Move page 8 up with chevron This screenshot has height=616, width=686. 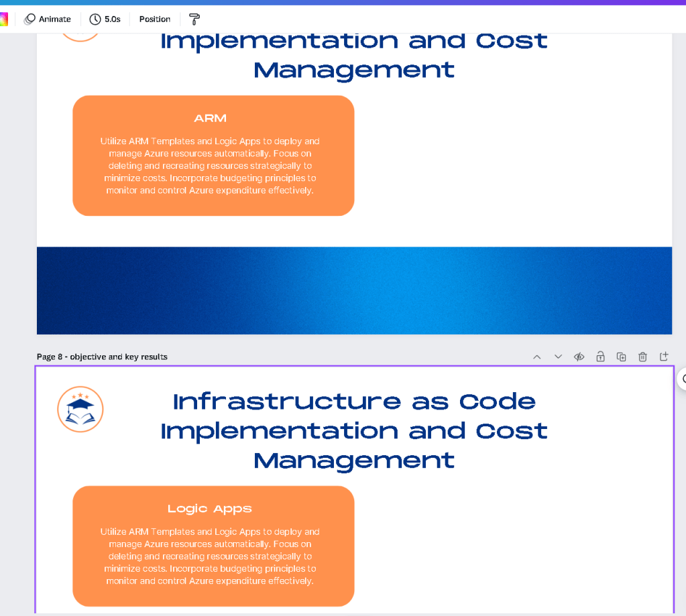coord(537,357)
